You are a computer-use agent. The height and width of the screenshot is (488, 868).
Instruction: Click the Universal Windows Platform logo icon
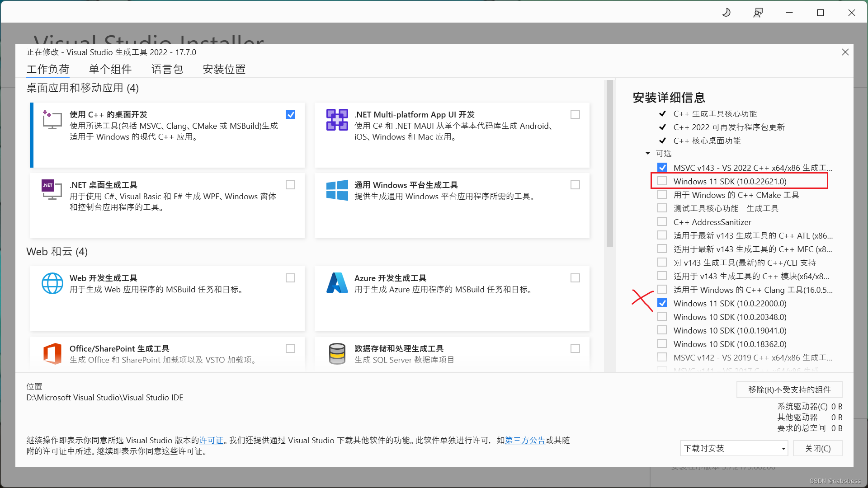337,190
